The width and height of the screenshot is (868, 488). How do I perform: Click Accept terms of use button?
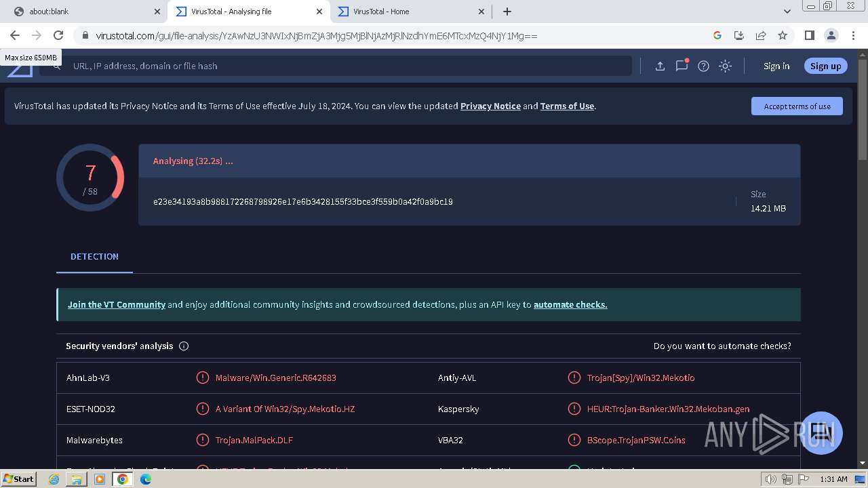(797, 106)
